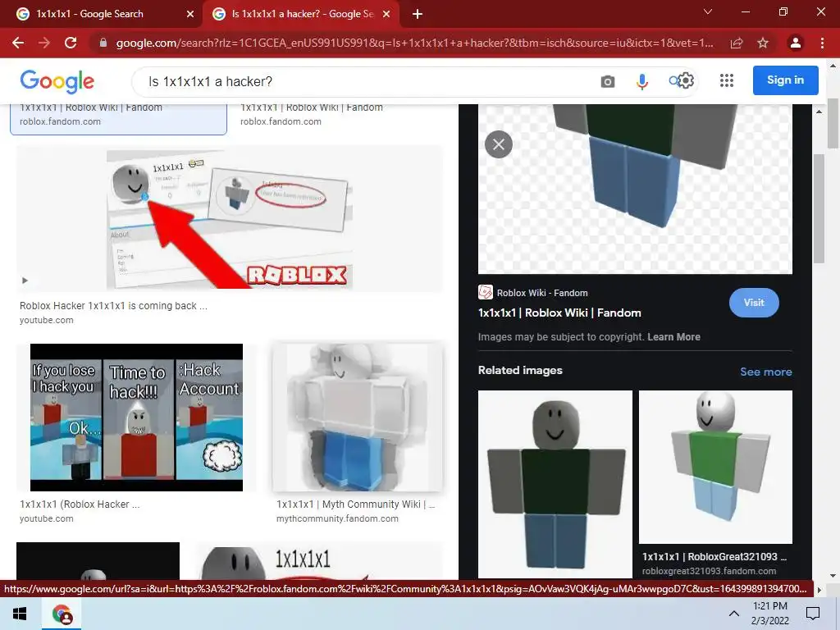This screenshot has height=630, width=840.
Task: Click robloxgreat321093.fandom.com source text
Action: pos(709,571)
